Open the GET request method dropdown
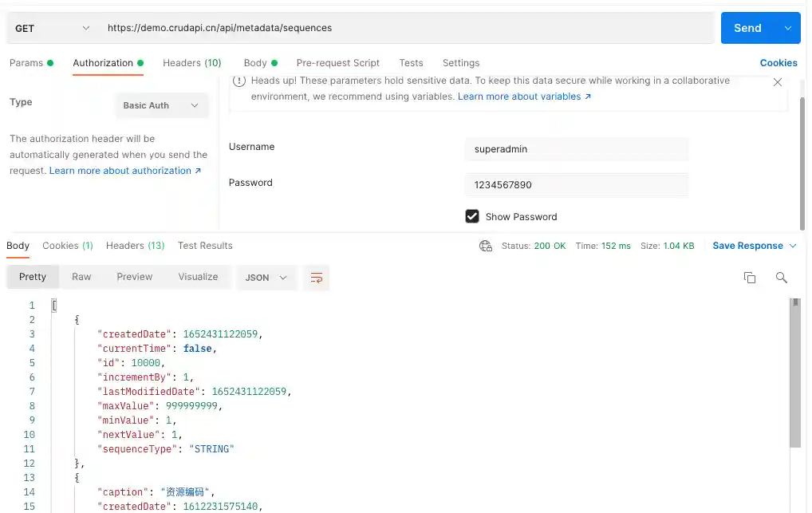This screenshot has height=513, width=812. pos(49,27)
